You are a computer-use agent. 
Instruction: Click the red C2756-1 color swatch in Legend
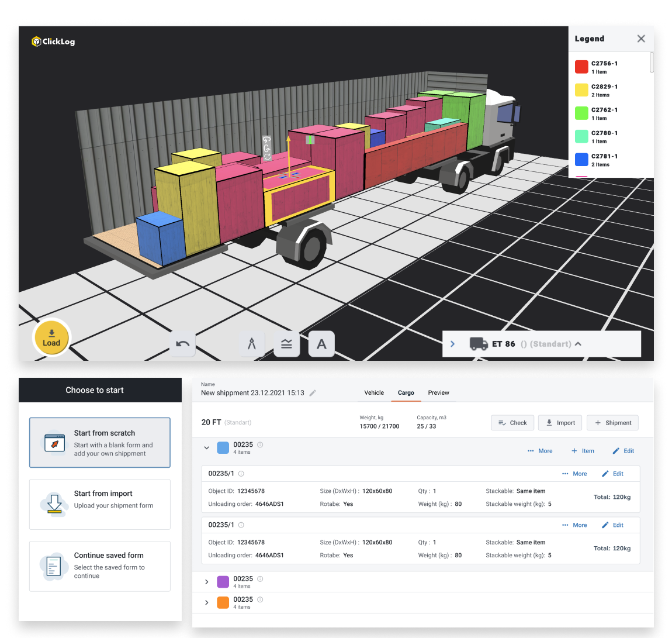(581, 67)
